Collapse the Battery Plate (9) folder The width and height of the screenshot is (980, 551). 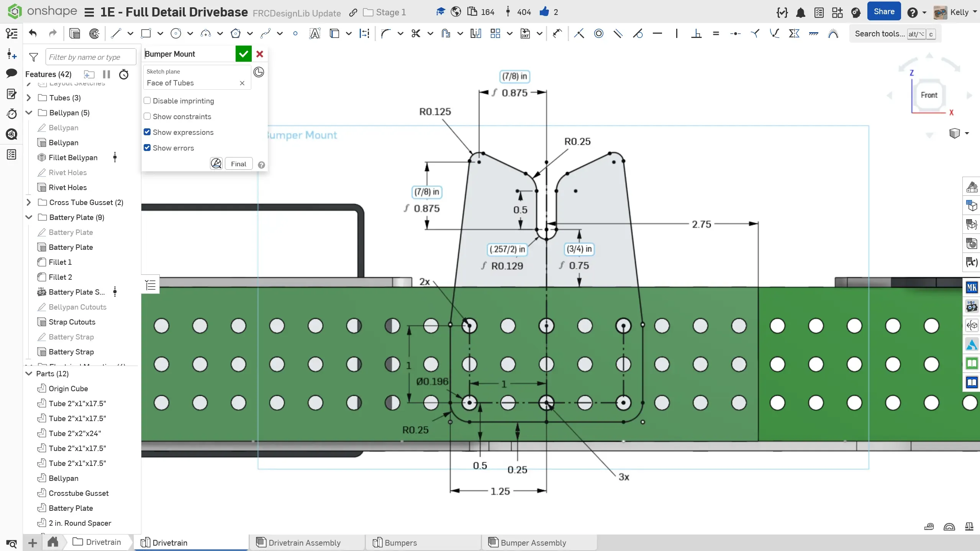(29, 217)
